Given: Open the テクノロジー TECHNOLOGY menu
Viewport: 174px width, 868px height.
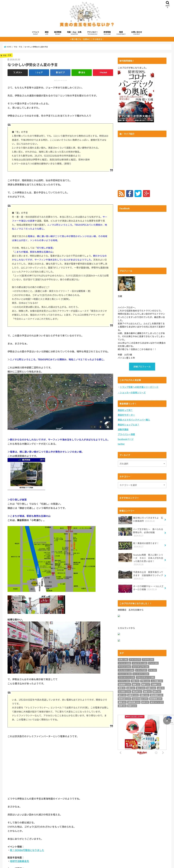Looking at the screenshot, I should click(x=93, y=33).
